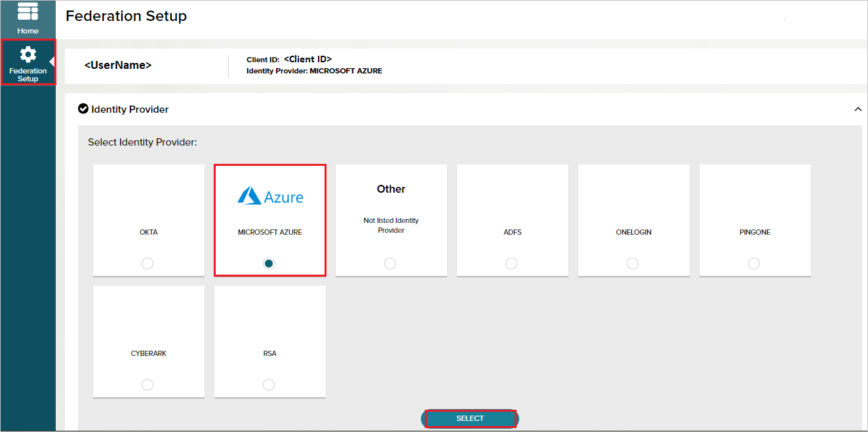This screenshot has height=432, width=868.
Task: Click the Federation Setup page title
Action: (x=127, y=16)
